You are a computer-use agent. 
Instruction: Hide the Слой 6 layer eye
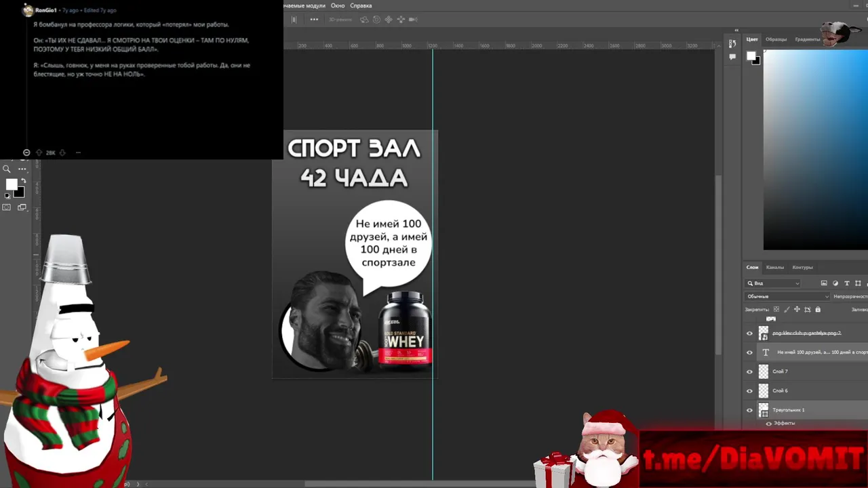tap(749, 390)
